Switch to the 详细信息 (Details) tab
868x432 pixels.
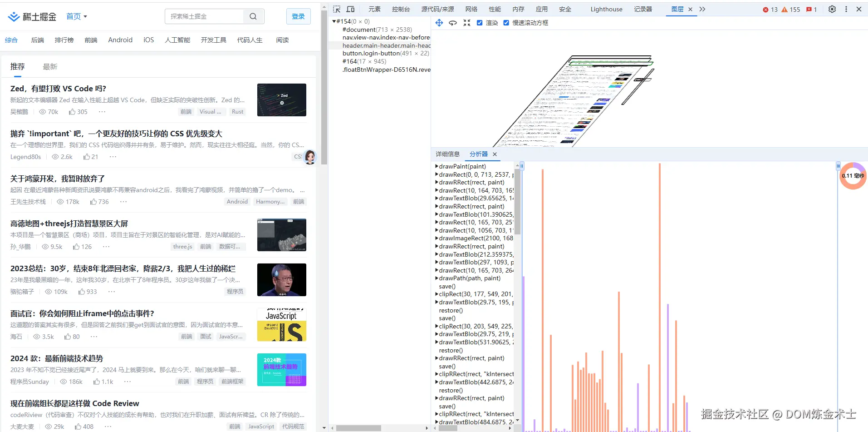[448, 154]
